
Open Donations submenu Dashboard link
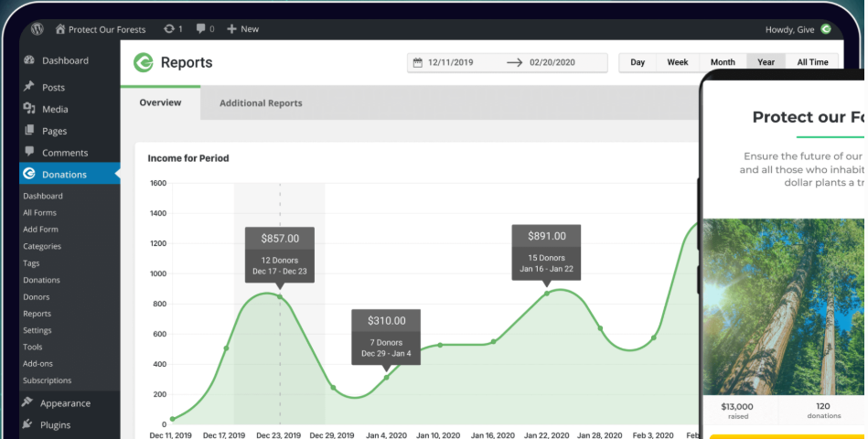click(43, 196)
